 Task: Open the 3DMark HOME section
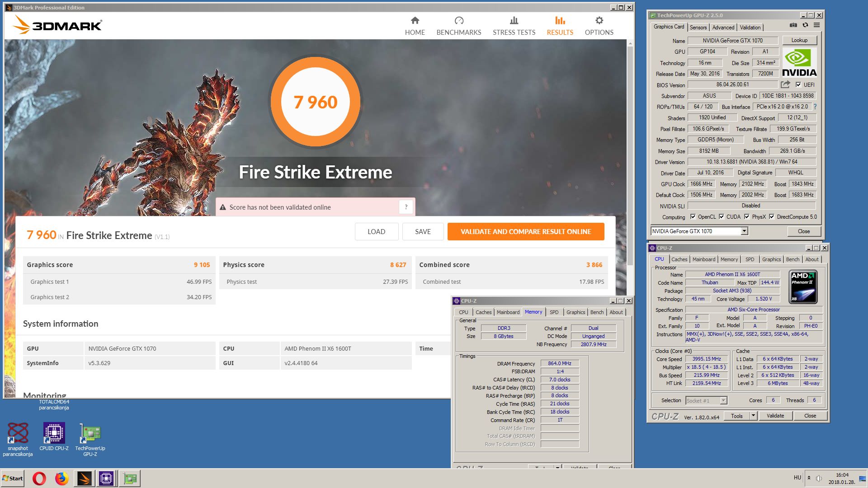415,26
